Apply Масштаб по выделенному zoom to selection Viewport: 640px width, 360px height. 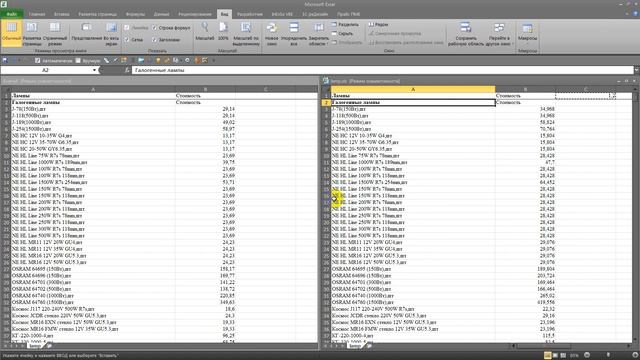(246, 33)
